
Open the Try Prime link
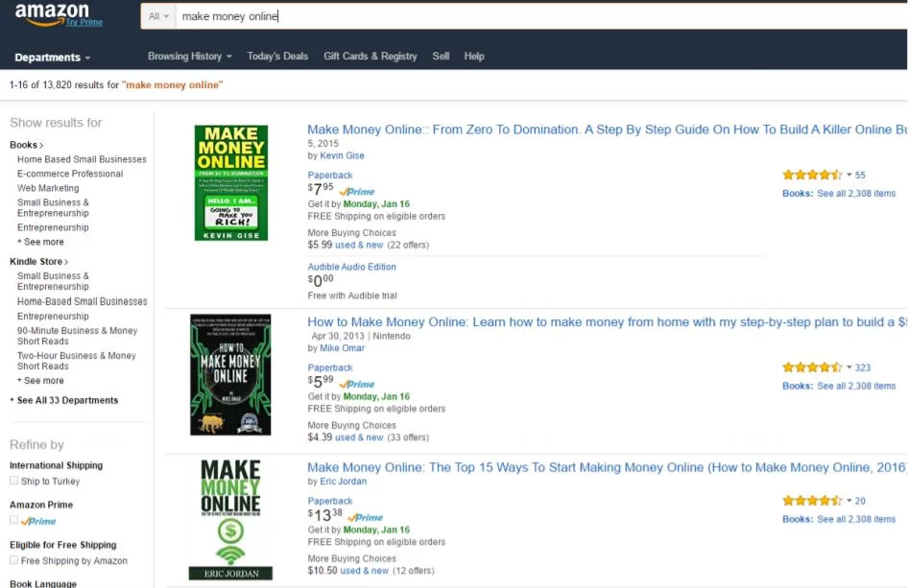[84, 22]
